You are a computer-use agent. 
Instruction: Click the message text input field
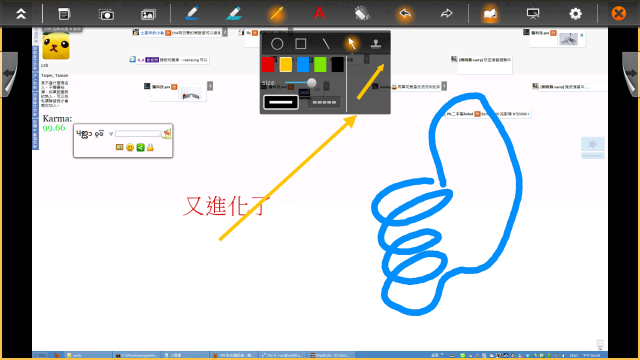[138, 133]
